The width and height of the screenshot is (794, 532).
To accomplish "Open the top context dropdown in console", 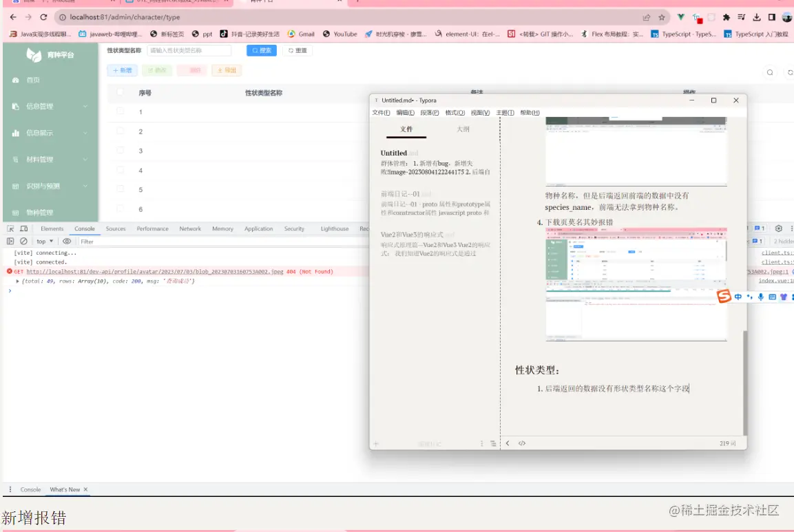I will (45, 242).
